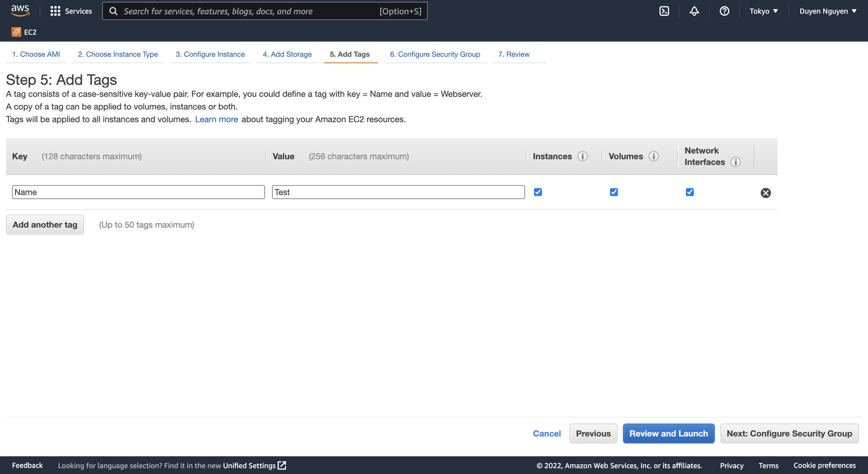Viewport: 868px width, 474px height.
Task: Launch the CloudShell terminal icon
Action: coord(664,11)
